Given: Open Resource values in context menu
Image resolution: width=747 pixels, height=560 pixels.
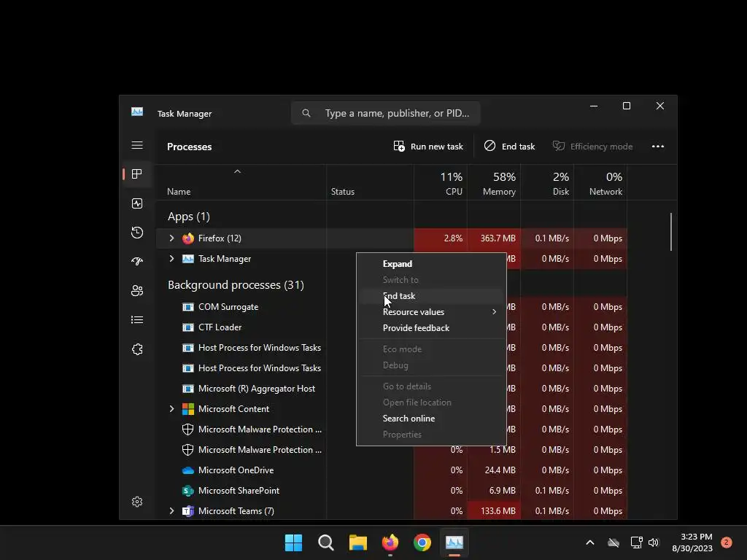Looking at the screenshot, I should pos(431,312).
